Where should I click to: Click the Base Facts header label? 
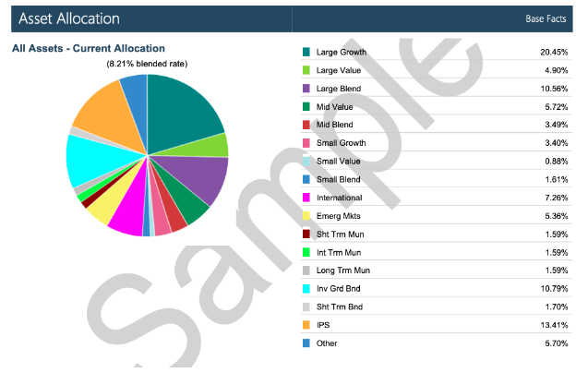tap(546, 18)
